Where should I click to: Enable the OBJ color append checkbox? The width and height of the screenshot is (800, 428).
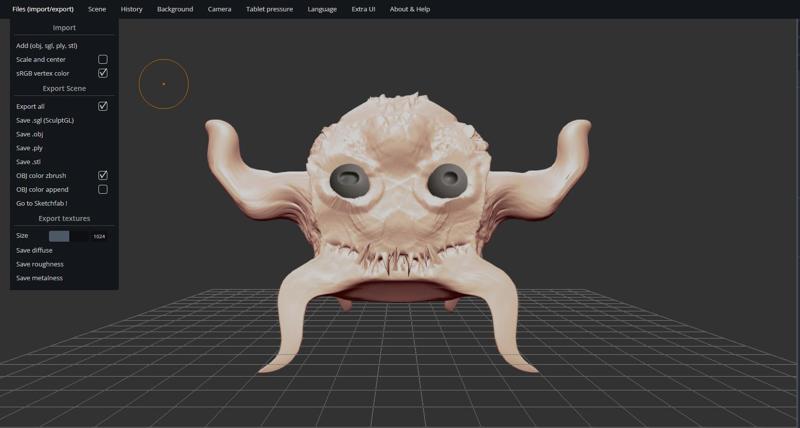click(102, 189)
